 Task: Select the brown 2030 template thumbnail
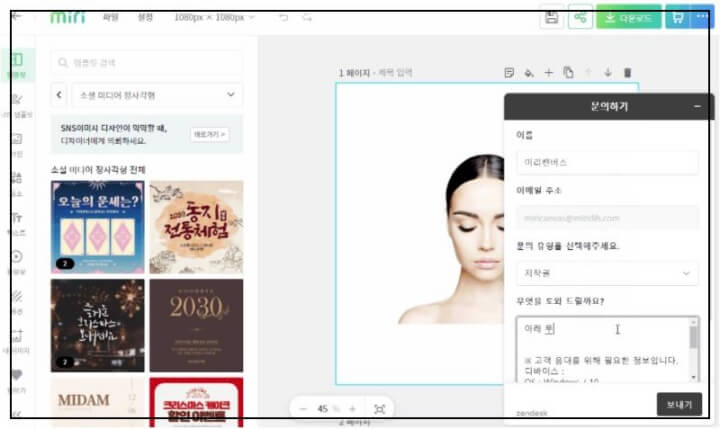196,325
